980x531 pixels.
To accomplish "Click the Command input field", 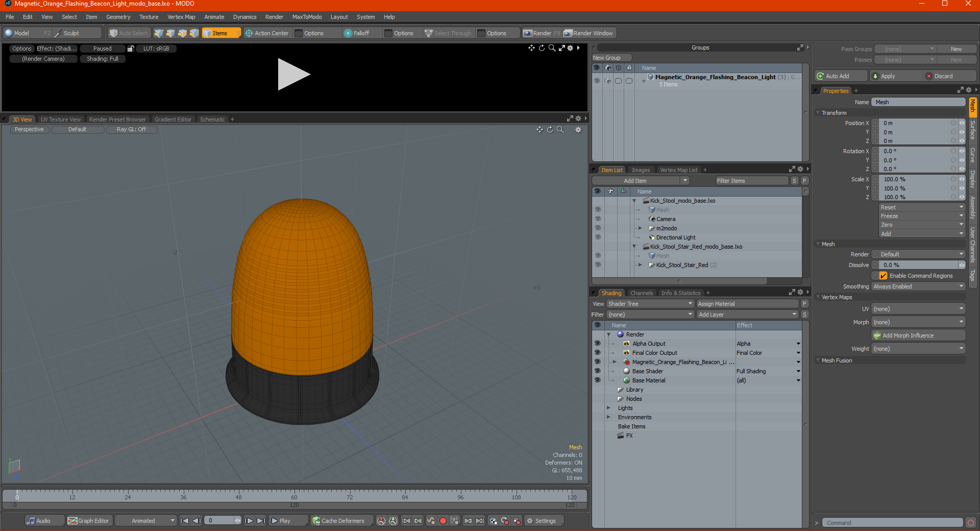I will pos(892,523).
